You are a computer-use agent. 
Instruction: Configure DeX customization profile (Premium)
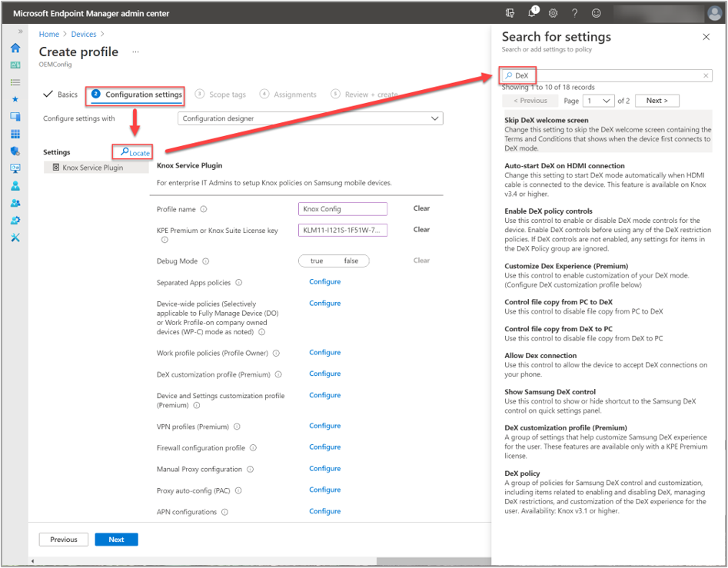click(325, 374)
